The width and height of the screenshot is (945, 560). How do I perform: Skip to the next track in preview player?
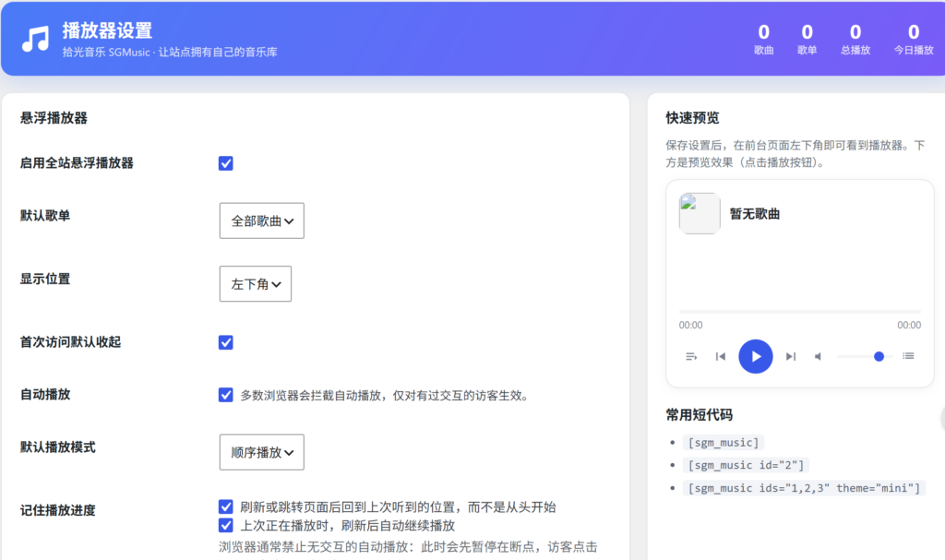(791, 356)
